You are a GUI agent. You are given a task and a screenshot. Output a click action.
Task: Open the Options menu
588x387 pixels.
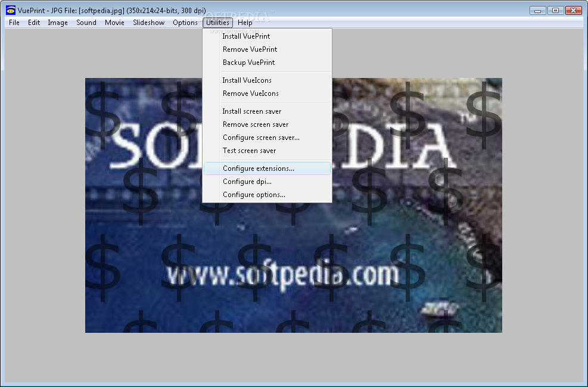185,23
